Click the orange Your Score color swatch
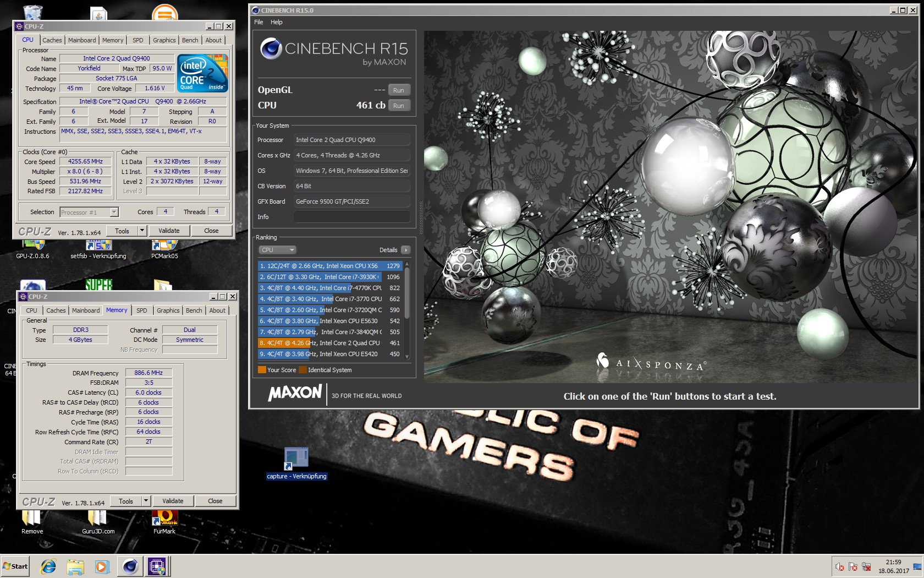Image resolution: width=924 pixels, height=578 pixels. click(262, 370)
